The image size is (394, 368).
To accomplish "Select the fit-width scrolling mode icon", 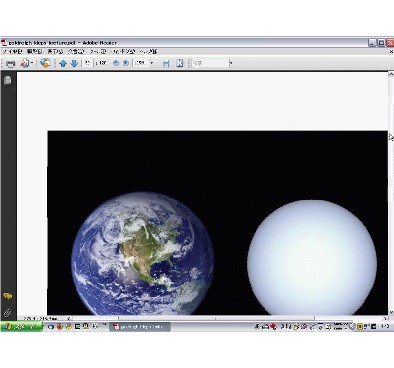I will pyautogui.click(x=166, y=63).
